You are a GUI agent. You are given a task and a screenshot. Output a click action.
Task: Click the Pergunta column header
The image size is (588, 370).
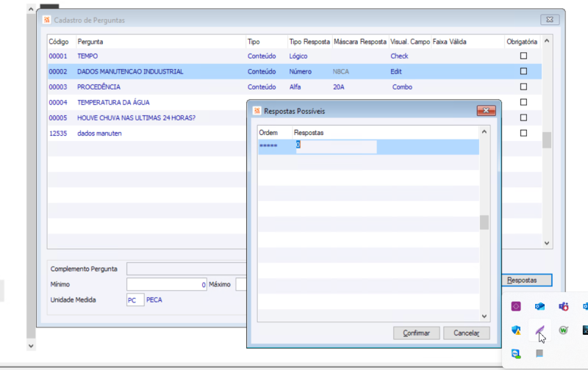tap(90, 42)
